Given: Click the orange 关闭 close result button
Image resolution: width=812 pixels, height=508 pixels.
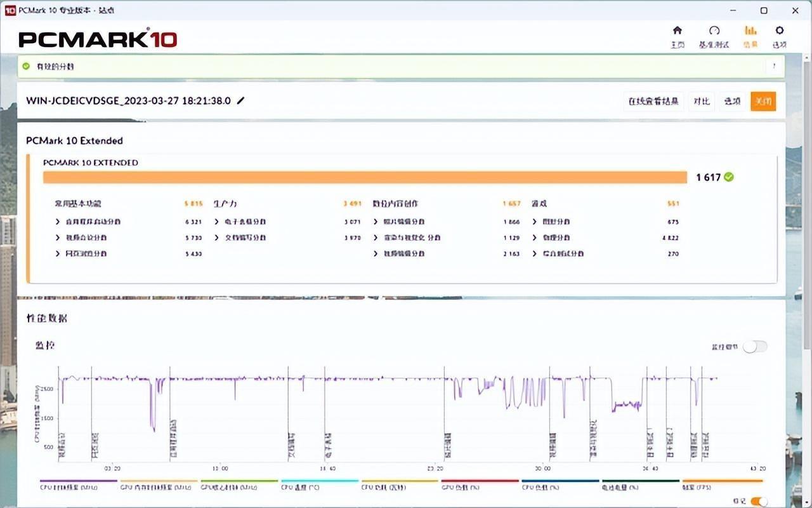Looking at the screenshot, I should [763, 101].
